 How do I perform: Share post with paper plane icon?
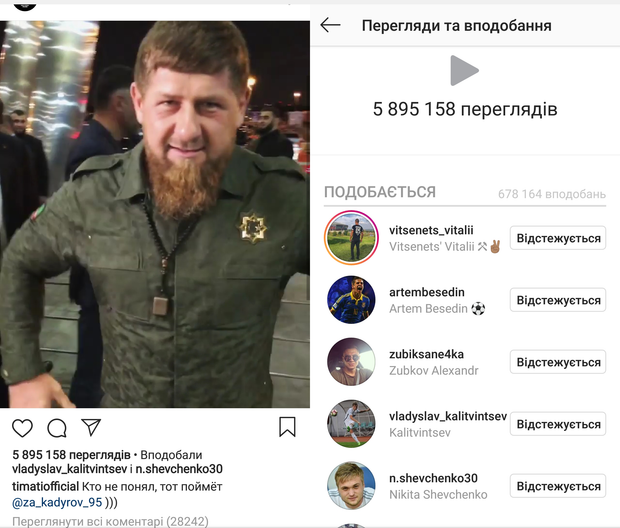click(x=91, y=427)
